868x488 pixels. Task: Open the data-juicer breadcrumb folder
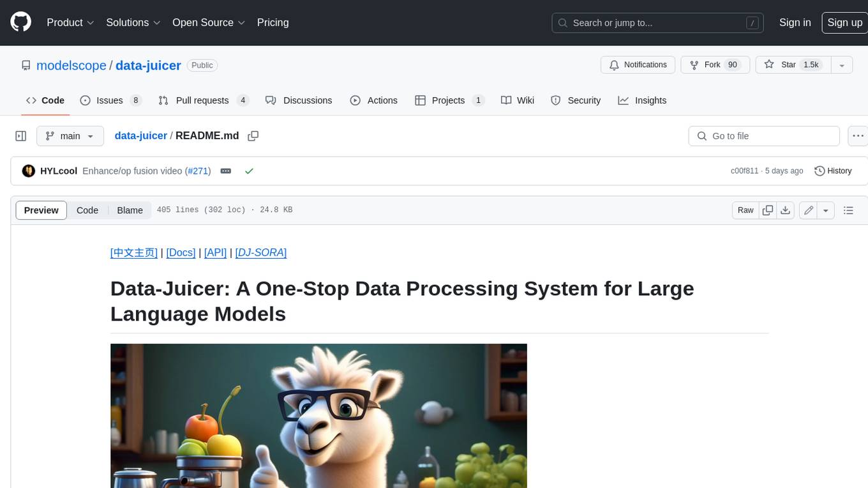(140, 135)
